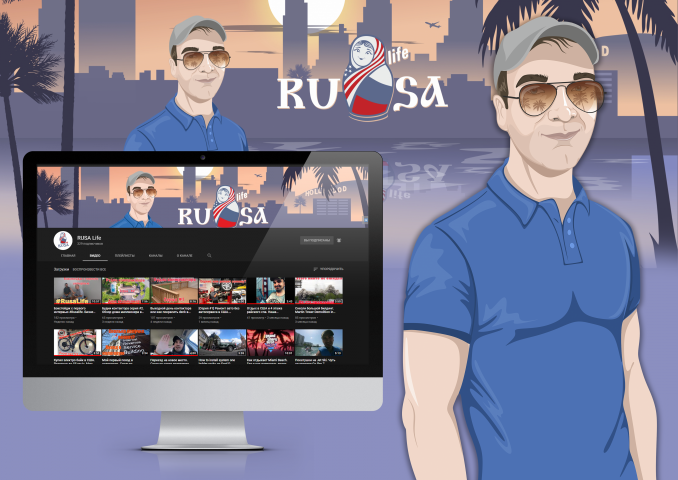The image size is (678, 480).
Task: Open the pink palm trees video thumbnail
Action: [271, 342]
